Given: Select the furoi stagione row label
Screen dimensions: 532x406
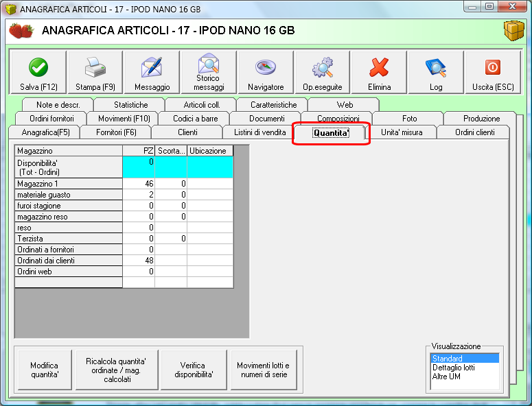Looking at the screenshot, I should [x=69, y=206].
